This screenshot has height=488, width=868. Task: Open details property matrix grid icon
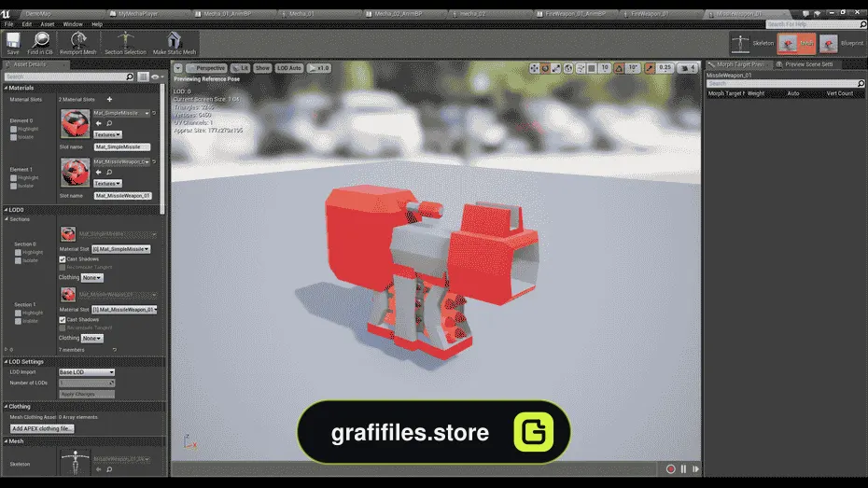pyautogui.click(x=144, y=77)
